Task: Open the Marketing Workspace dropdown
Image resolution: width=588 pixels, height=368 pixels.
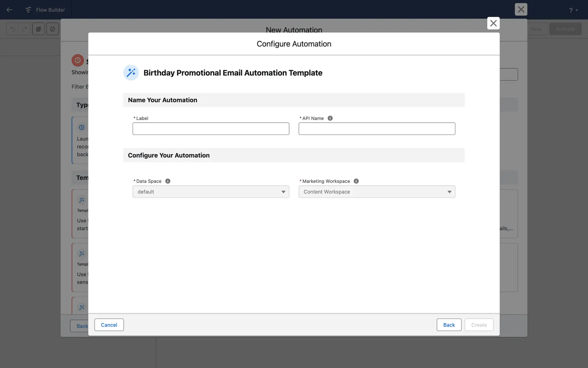Action: [x=377, y=192]
